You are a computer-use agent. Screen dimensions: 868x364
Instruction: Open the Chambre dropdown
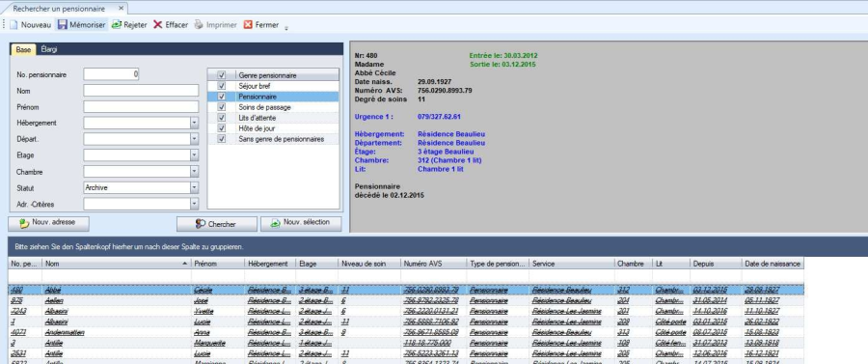point(194,172)
